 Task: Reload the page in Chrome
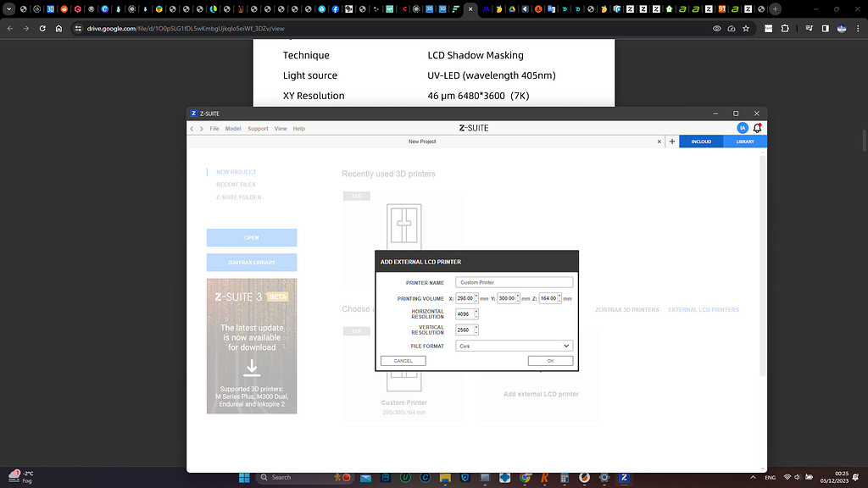pos(42,26)
